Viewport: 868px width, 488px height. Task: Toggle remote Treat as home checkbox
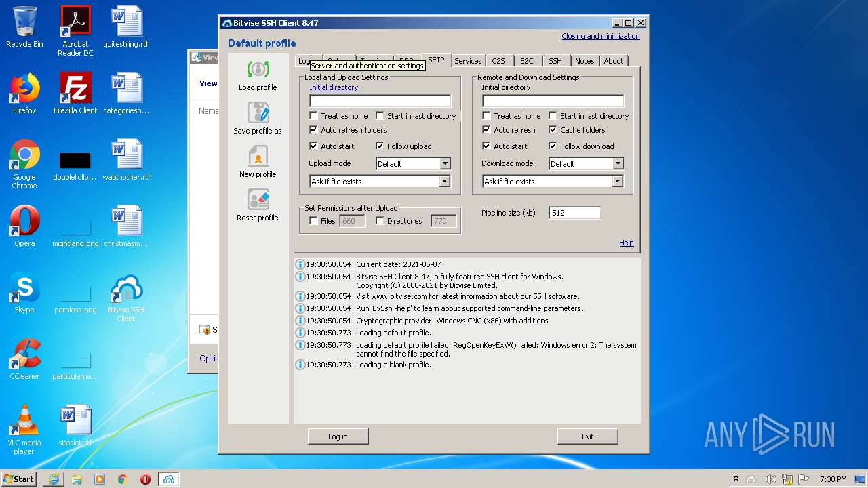pyautogui.click(x=486, y=116)
